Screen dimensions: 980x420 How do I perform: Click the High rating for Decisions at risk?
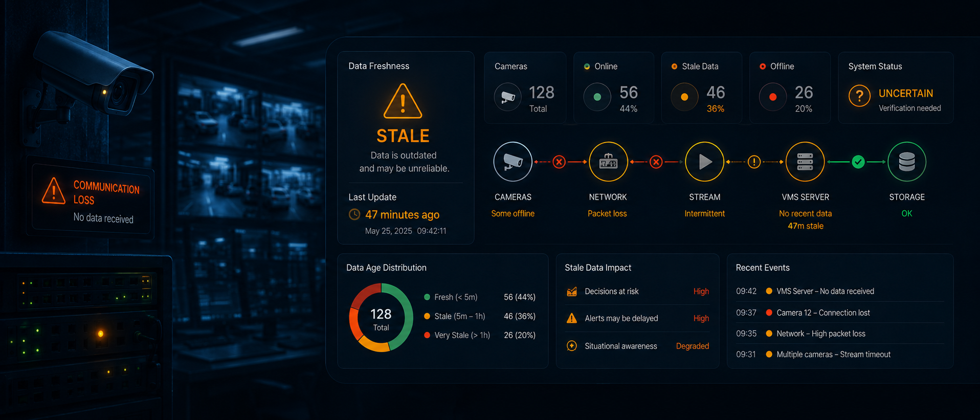(x=701, y=292)
